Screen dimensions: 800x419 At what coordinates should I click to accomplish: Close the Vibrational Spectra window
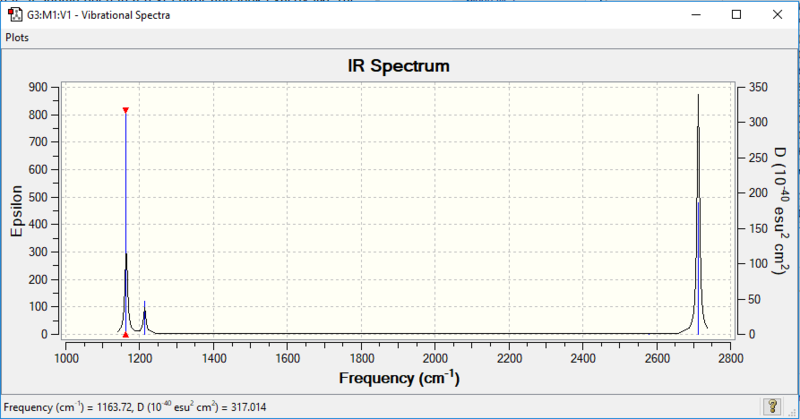777,15
